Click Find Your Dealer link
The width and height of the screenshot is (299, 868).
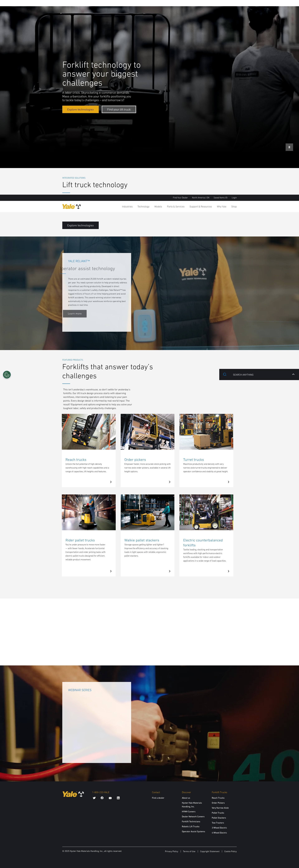pos(180,198)
